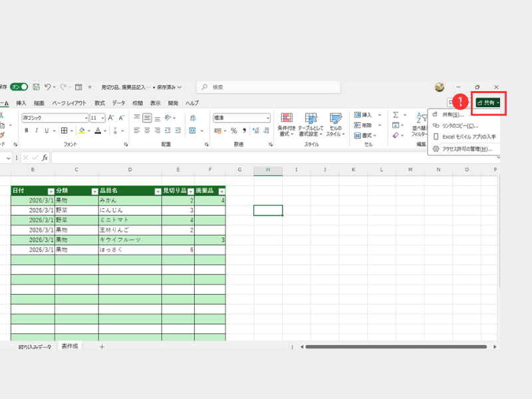Viewport: 532px width, 399px height.
Task: Click the 検索 search box
Action: pyautogui.click(x=268, y=87)
